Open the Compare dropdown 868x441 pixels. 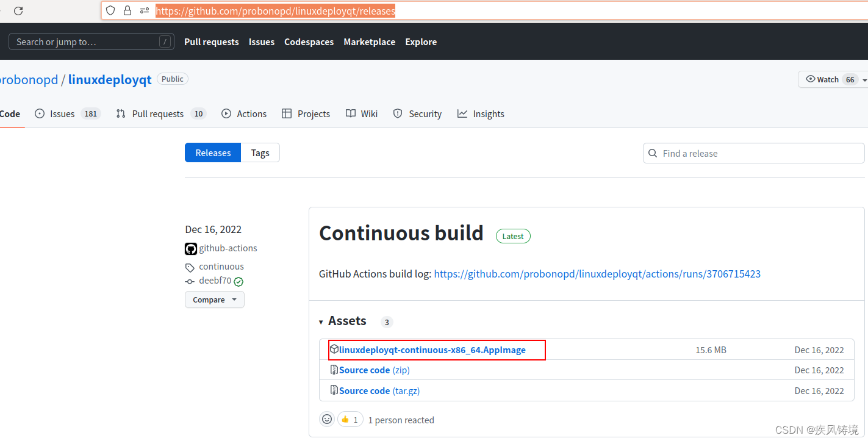(214, 299)
